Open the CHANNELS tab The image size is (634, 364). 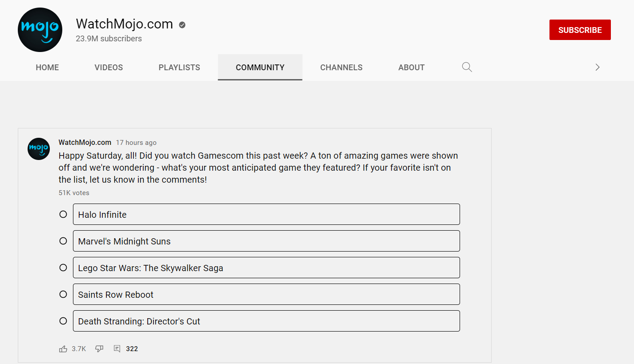click(341, 68)
